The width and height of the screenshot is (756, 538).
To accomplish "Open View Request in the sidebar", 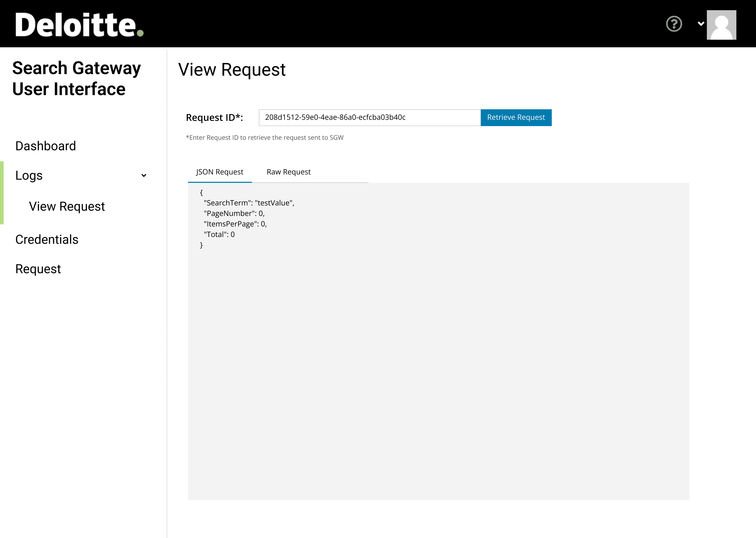I will [x=67, y=206].
